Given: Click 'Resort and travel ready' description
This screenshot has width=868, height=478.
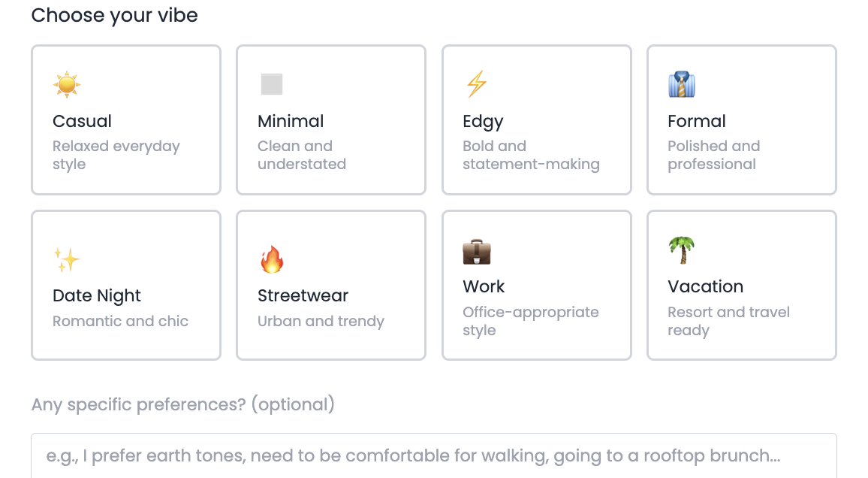Looking at the screenshot, I should tap(728, 321).
